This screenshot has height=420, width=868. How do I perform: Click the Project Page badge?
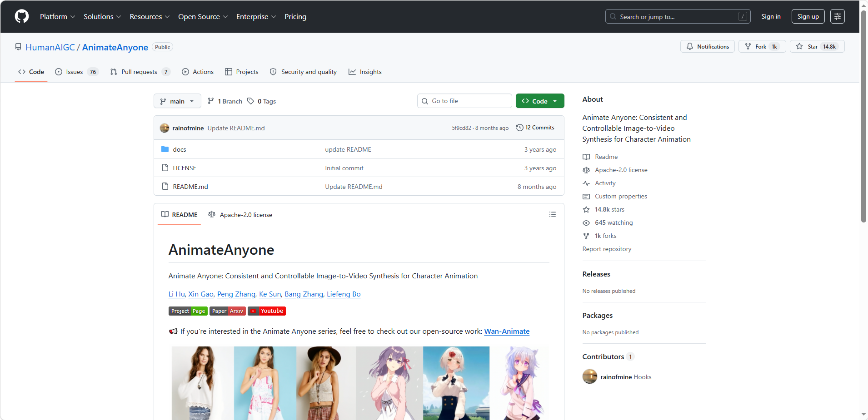(188, 311)
